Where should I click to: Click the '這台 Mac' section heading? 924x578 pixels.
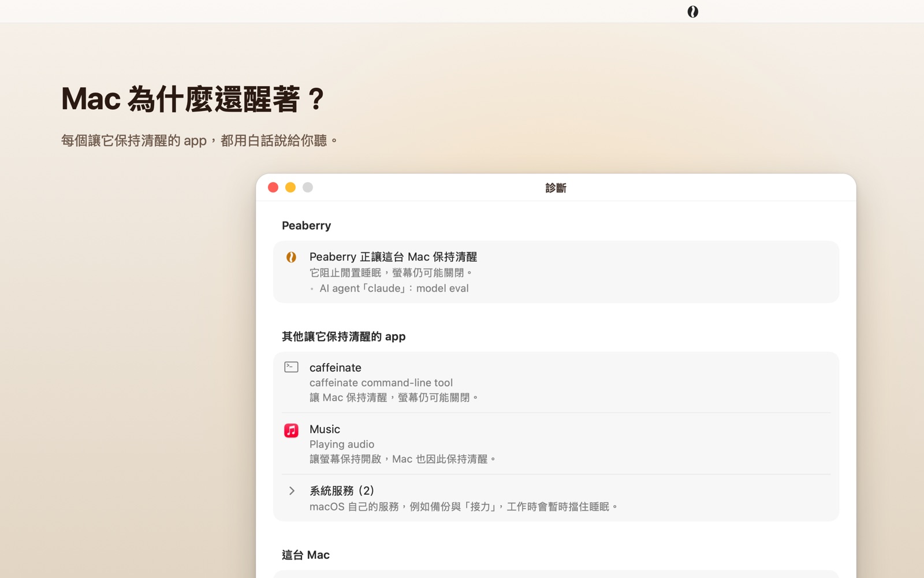pos(305,555)
